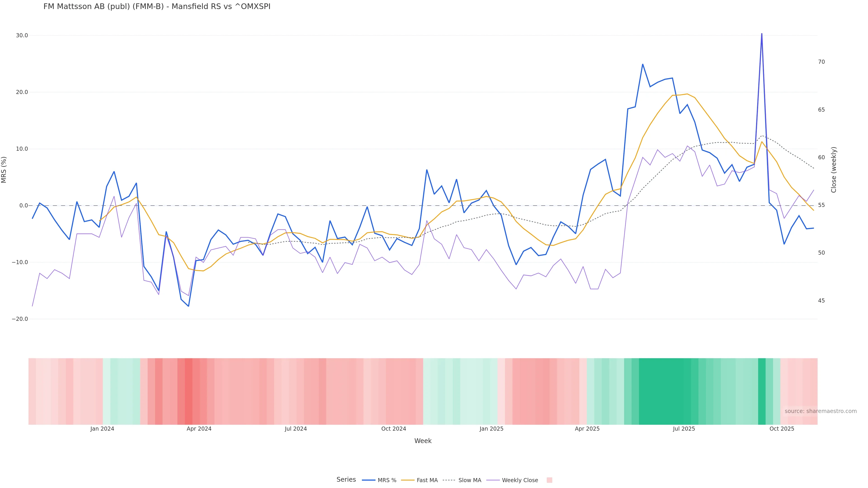Hide Weekly Close series via legend label
The height and width of the screenshot is (488, 868).
520,480
